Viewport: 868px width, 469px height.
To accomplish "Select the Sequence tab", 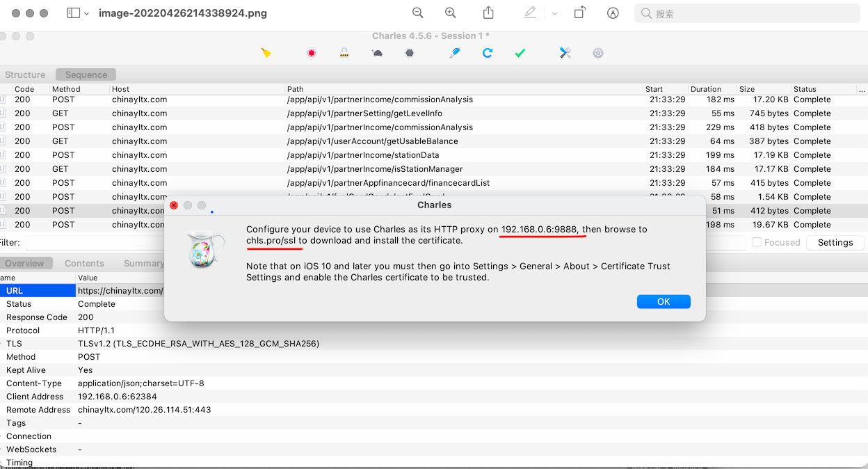I will 86,74.
